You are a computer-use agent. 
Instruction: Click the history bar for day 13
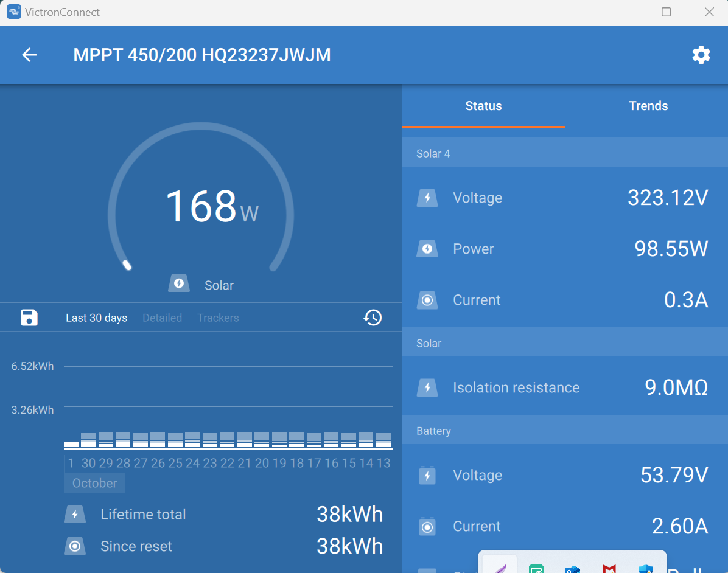383,440
